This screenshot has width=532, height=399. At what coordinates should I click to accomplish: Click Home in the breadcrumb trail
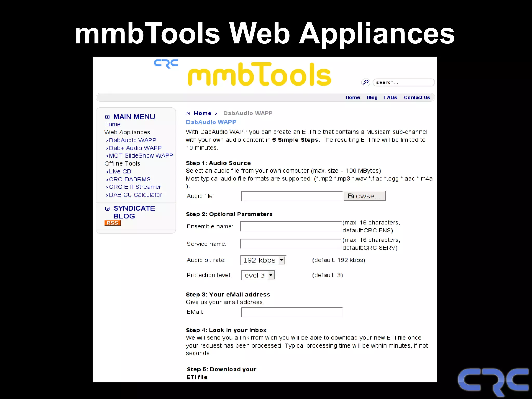point(203,113)
